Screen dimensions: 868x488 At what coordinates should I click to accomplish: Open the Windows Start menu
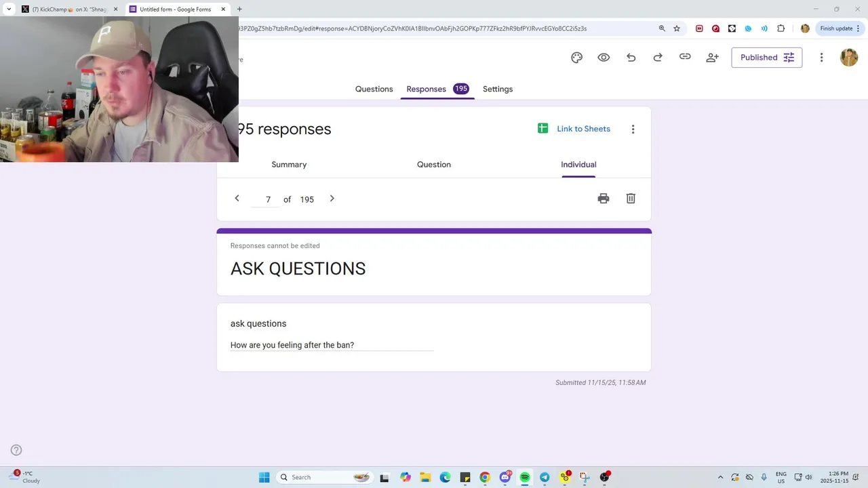coord(264,477)
